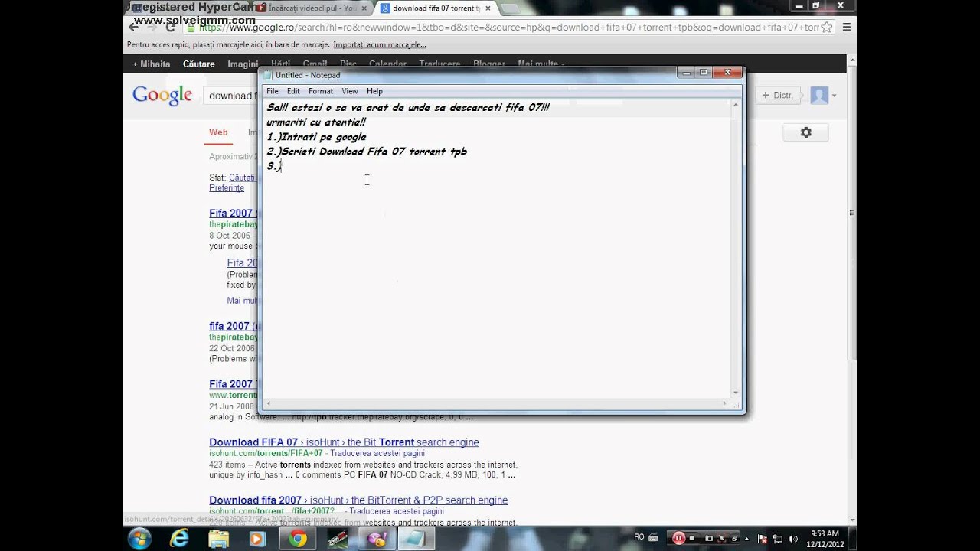Open 'Download fifa 2007 › isoHunt' search result

pos(358,500)
